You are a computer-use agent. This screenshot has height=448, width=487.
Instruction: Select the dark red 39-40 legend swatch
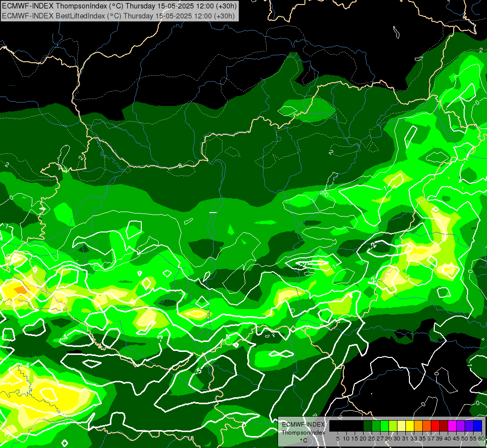pyautogui.click(x=444, y=426)
